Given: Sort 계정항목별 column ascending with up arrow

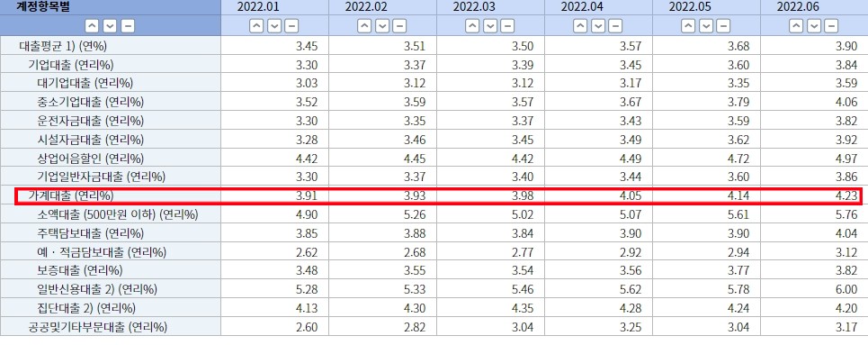Looking at the screenshot, I should (x=92, y=26).
